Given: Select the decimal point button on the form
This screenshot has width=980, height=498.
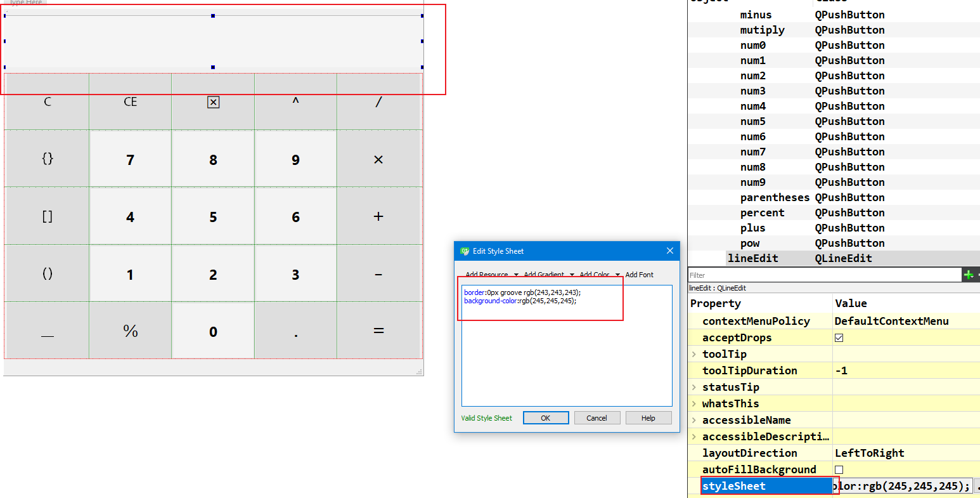Looking at the screenshot, I should 295,331.
